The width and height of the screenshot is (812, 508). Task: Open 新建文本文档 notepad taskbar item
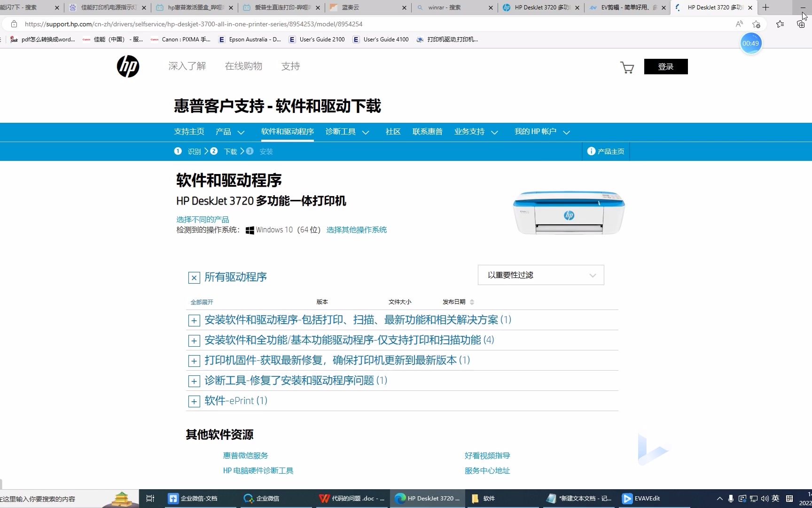click(578, 499)
